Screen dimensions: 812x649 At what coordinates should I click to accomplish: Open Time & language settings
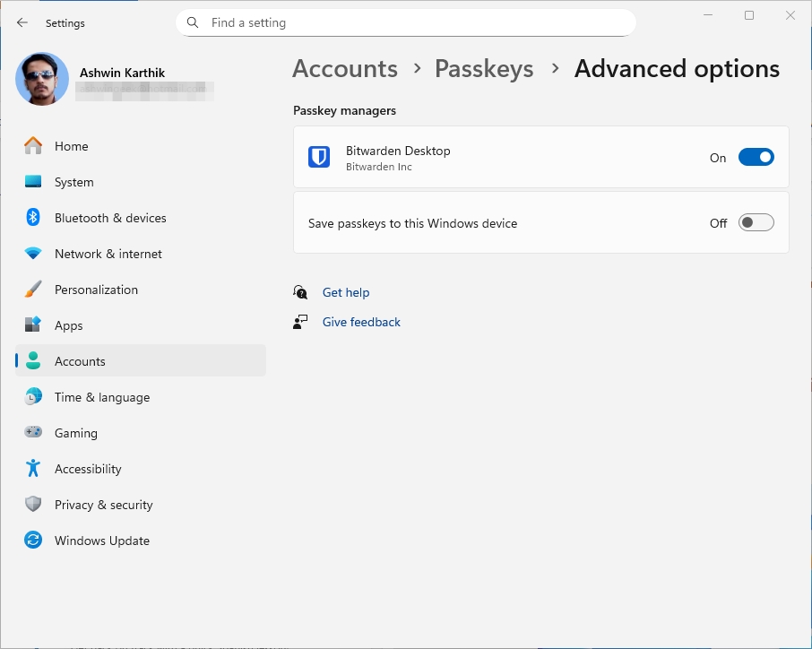click(101, 397)
